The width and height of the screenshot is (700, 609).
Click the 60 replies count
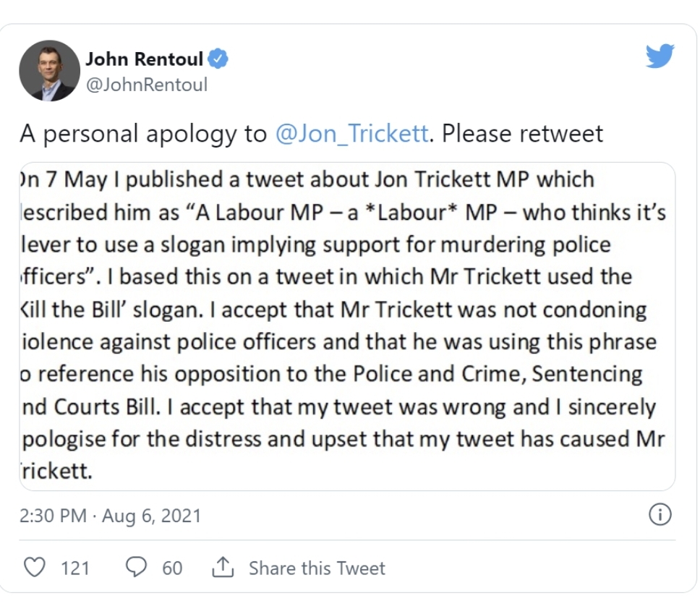(x=172, y=568)
